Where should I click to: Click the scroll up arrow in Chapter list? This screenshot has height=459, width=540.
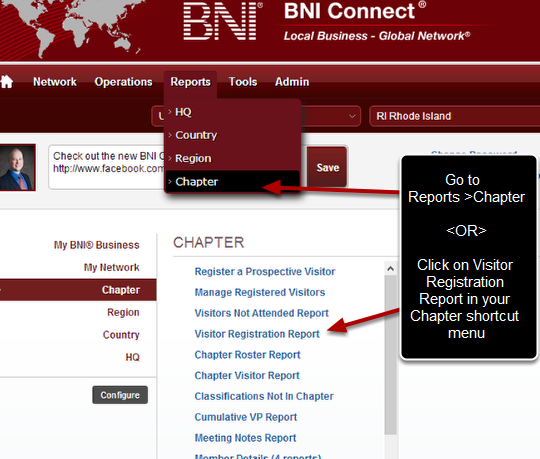(x=390, y=269)
